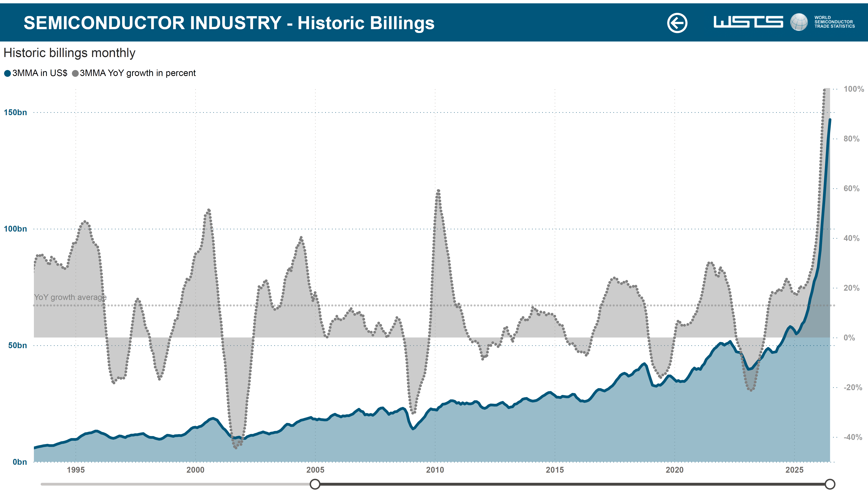
Task: Click the '100bn' left axis label
Action: click(15, 229)
